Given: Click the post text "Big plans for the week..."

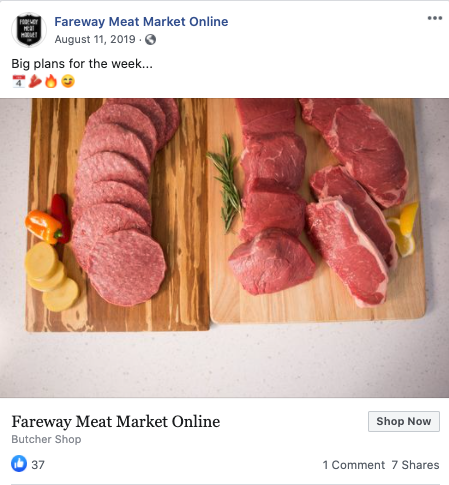Looking at the screenshot, I should point(82,63).
